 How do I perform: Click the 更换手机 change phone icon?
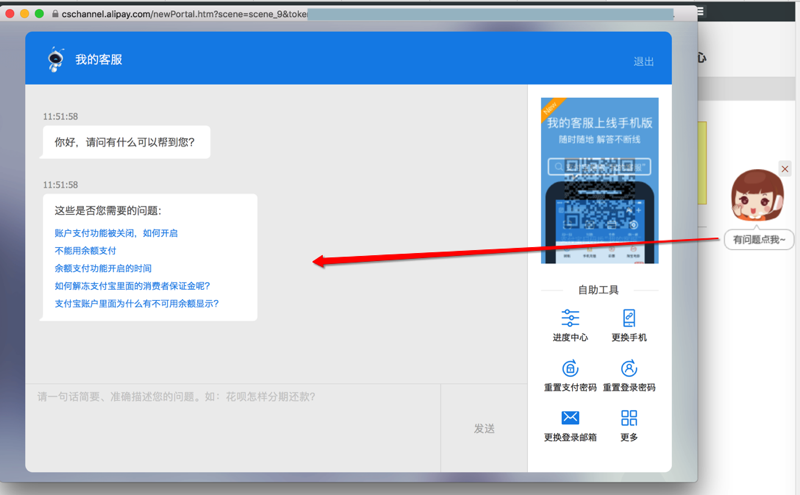[x=629, y=319]
